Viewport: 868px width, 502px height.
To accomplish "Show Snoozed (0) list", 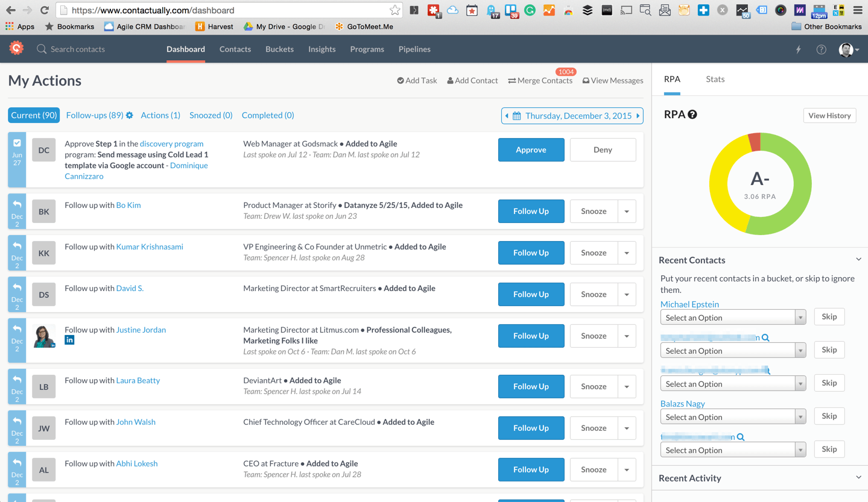I will [211, 115].
